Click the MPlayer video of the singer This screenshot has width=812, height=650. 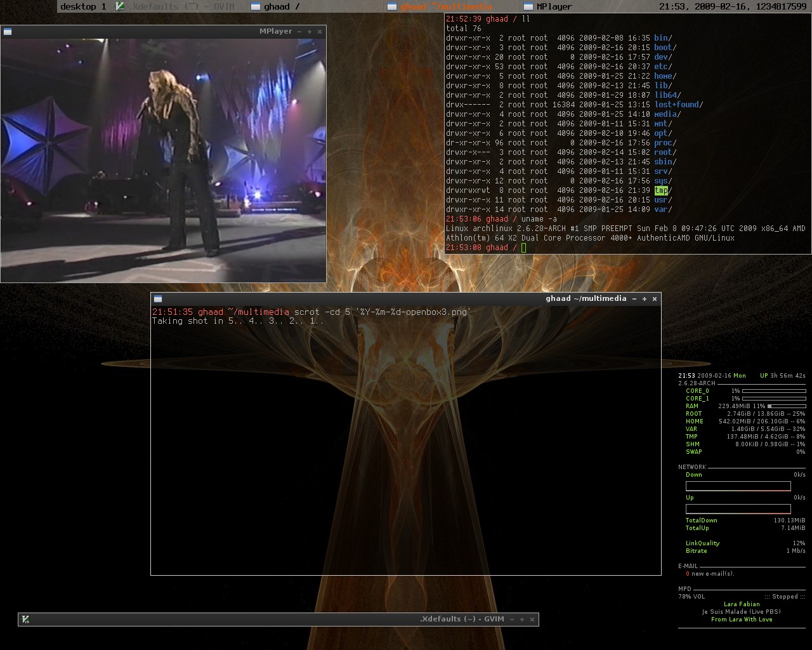click(163, 159)
